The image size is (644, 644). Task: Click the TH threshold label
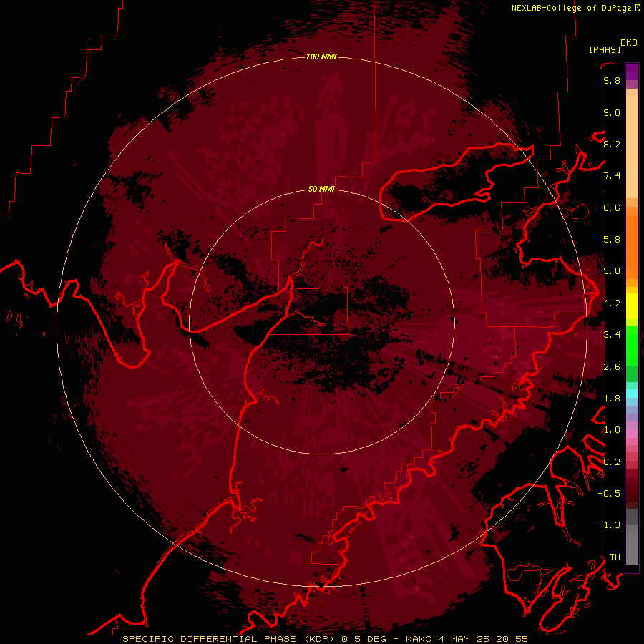(x=615, y=557)
